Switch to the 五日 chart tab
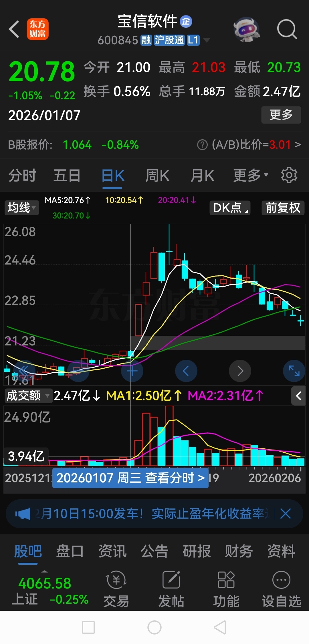Screen dimensions: 309x644 (x=67, y=175)
